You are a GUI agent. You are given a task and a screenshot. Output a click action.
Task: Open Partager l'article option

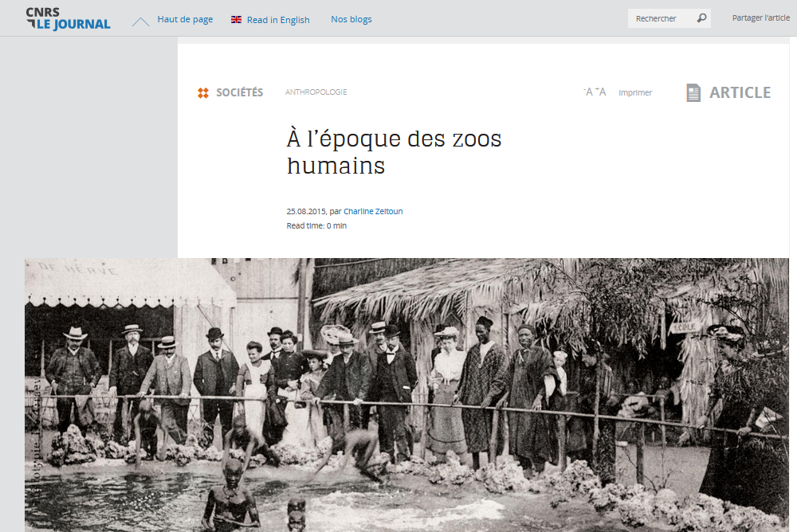tap(761, 18)
